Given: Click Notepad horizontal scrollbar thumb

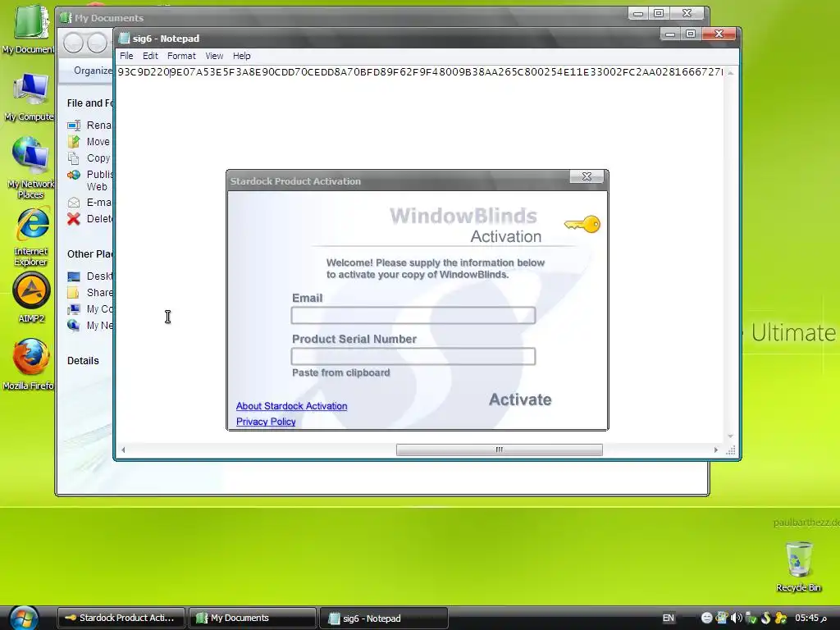Looking at the screenshot, I should pos(500,450).
